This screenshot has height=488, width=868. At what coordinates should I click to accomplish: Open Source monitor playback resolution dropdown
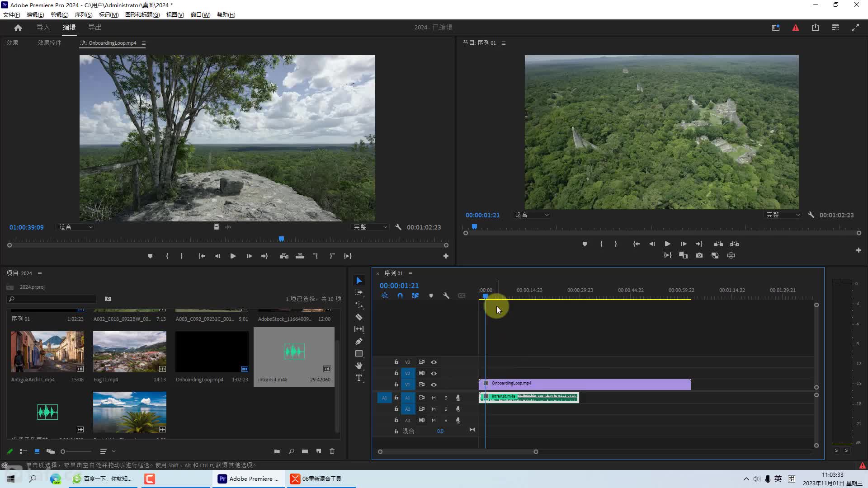point(370,227)
